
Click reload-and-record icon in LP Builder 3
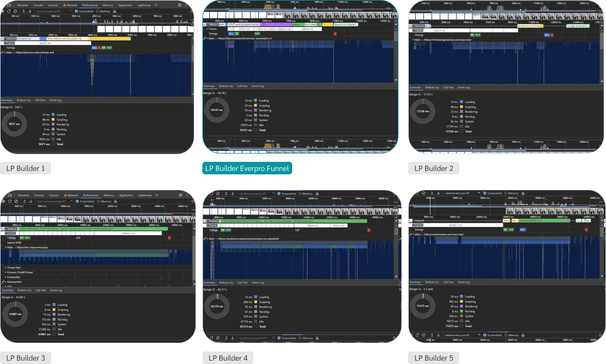click(x=10, y=201)
